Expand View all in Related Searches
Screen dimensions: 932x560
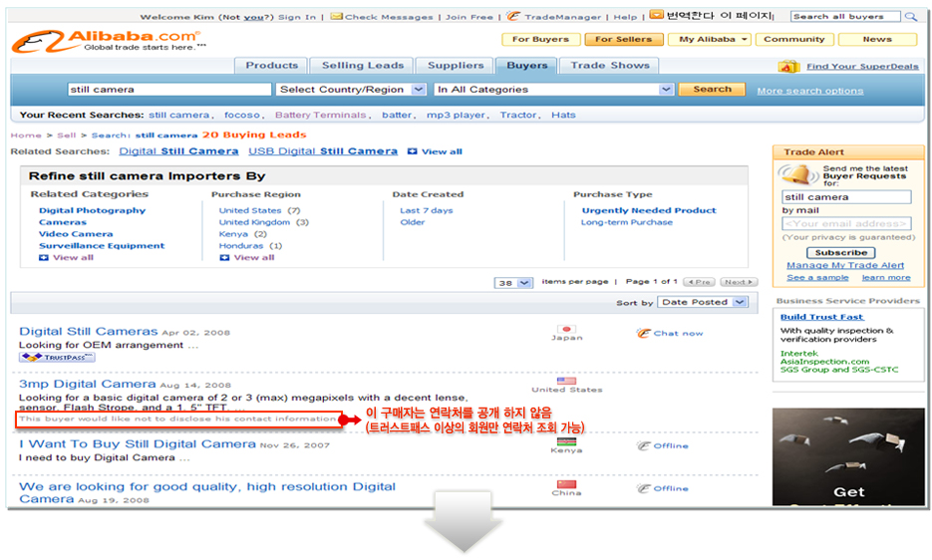[435, 151]
